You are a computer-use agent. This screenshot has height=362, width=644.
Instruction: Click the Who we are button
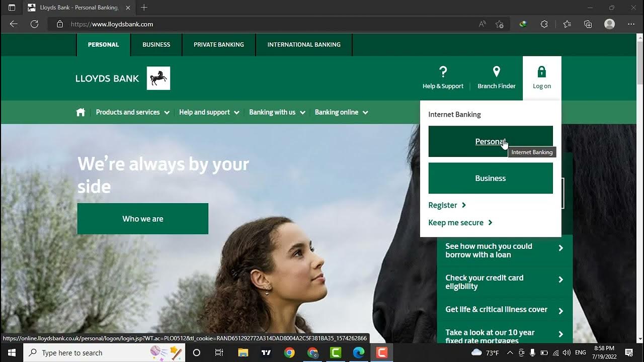tap(143, 219)
